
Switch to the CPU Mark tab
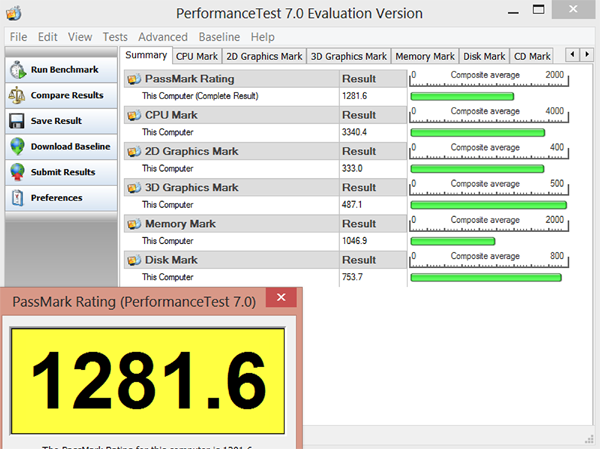click(x=197, y=57)
